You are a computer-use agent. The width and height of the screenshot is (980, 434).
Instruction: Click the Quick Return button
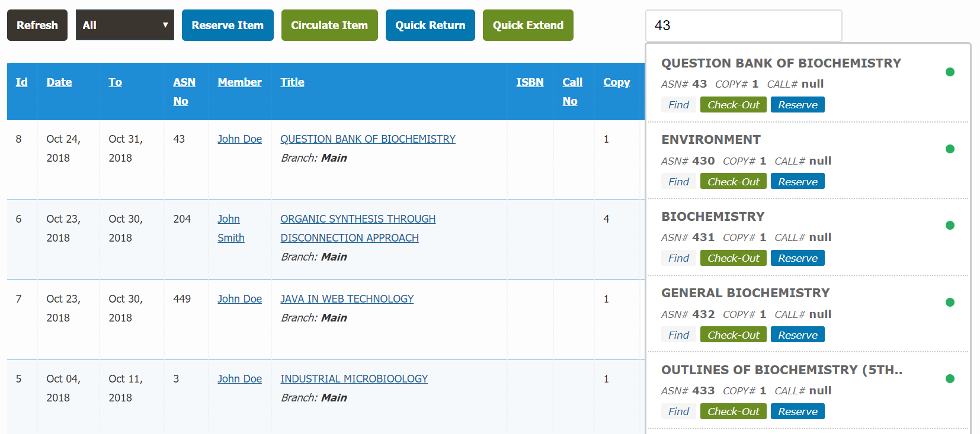pyautogui.click(x=430, y=25)
